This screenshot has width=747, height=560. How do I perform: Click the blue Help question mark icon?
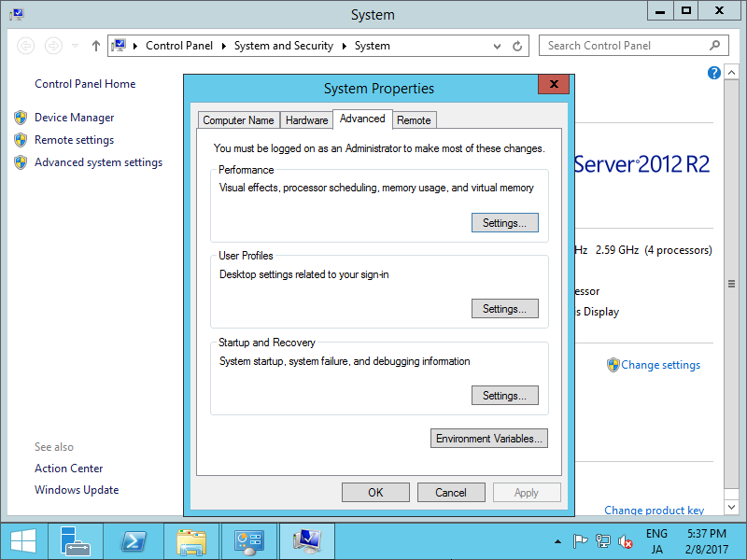713,73
